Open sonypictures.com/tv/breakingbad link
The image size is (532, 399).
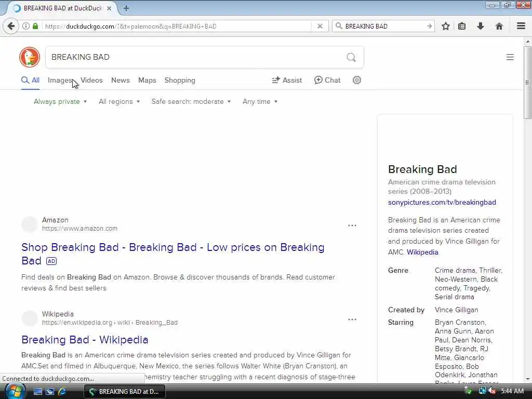[442, 202]
